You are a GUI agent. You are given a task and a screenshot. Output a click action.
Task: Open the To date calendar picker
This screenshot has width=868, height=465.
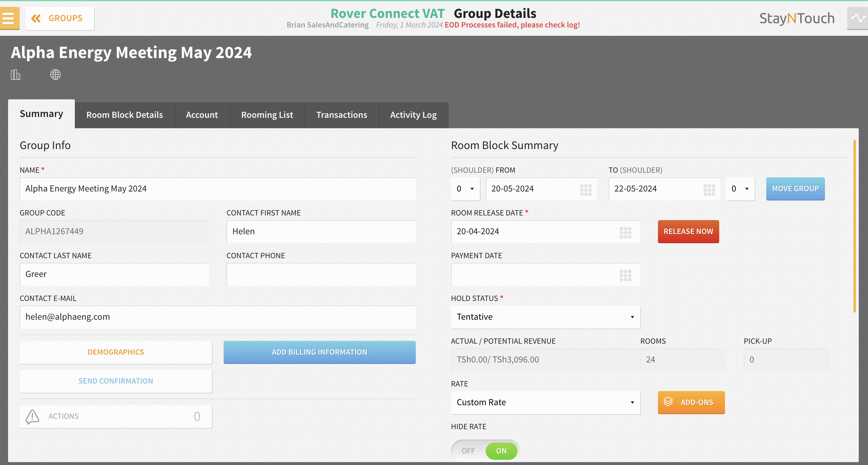click(x=709, y=189)
